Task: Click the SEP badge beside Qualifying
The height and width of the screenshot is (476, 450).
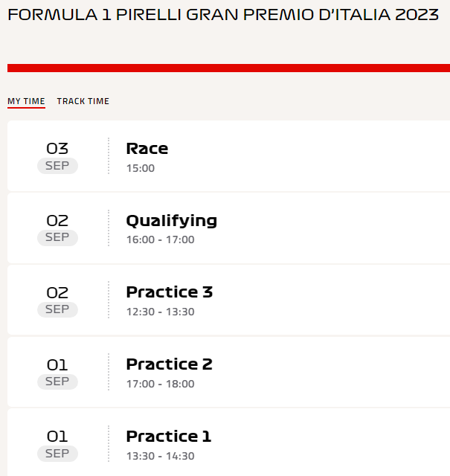Action: 57,238
